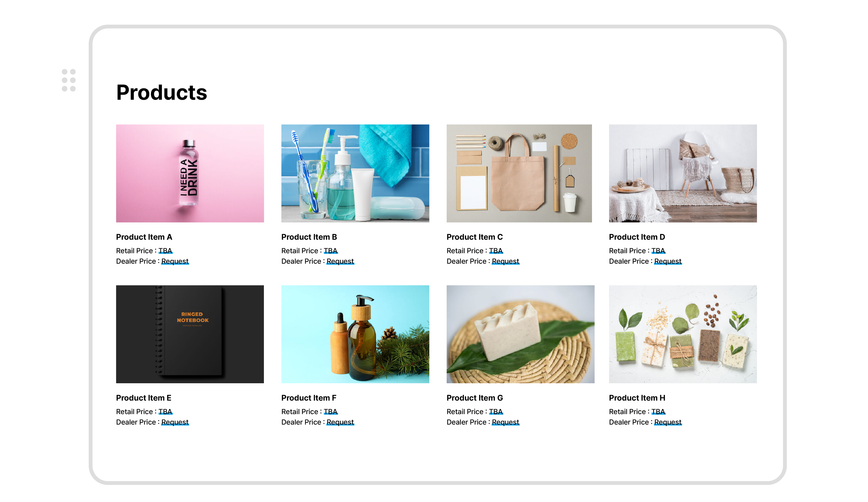Click TBA link under Product Item B
868x502 pixels.
[331, 251]
